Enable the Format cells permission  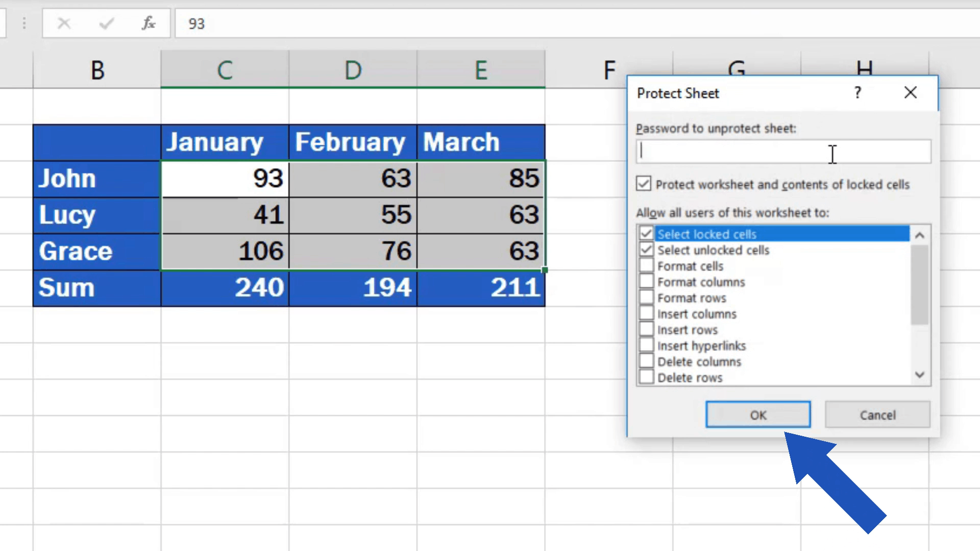click(x=646, y=266)
